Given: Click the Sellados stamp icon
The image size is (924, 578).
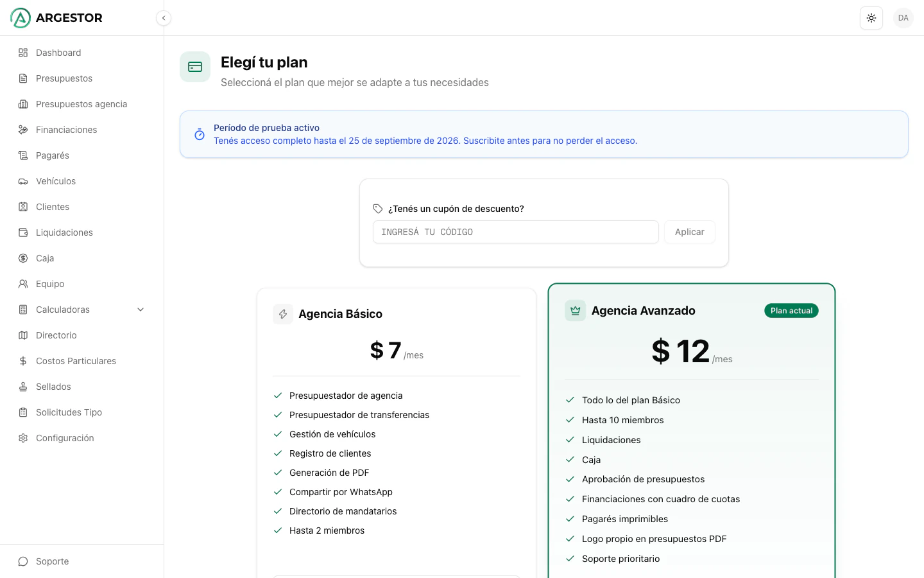Looking at the screenshot, I should click(23, 387).
